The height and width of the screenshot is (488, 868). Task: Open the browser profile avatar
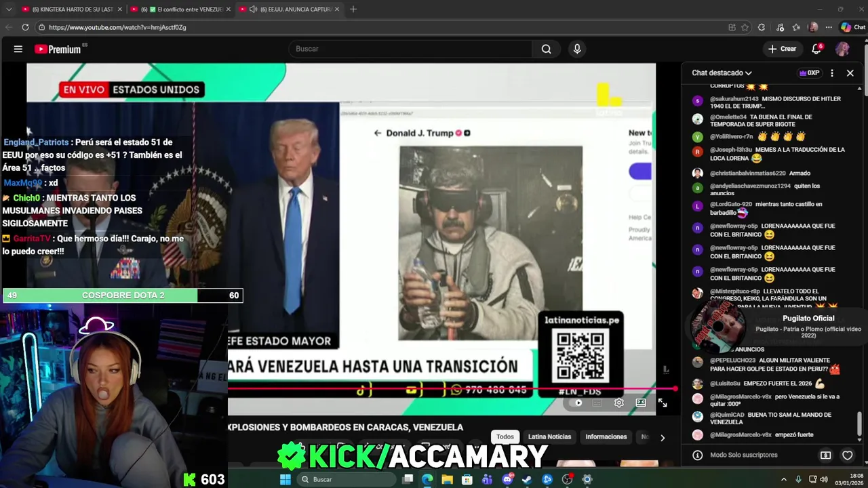(x=813, y=27)
